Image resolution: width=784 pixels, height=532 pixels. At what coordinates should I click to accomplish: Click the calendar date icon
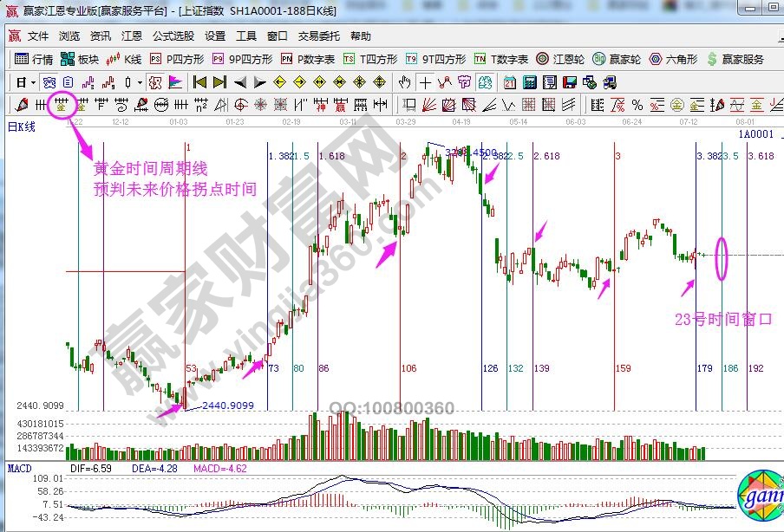pos(509,82)
